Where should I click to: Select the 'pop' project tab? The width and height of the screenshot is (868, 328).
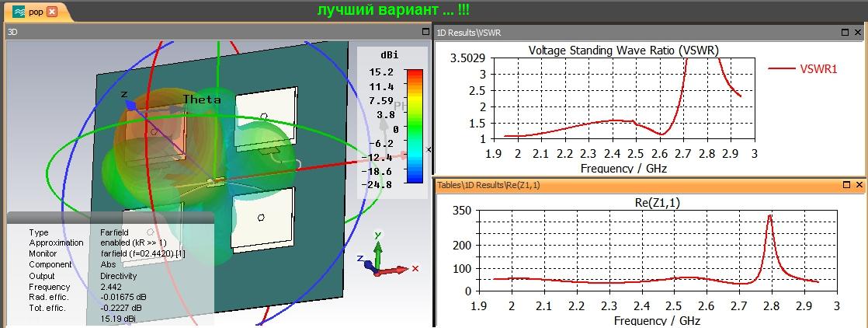pyautogui.click(x=36, y=12)
